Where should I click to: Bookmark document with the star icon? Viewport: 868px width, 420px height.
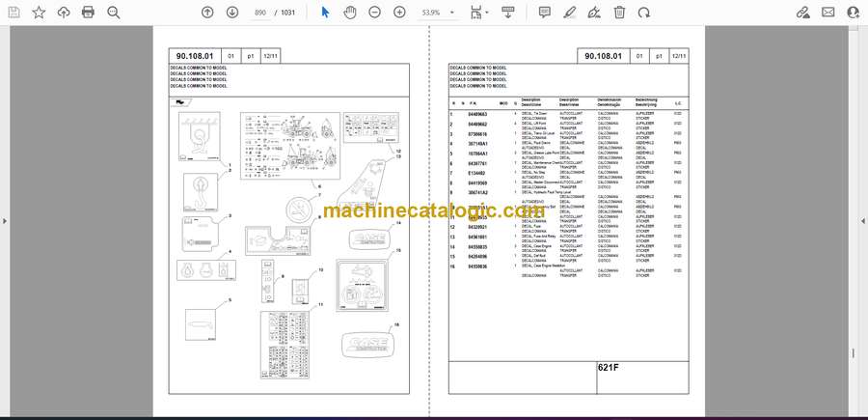39,13
